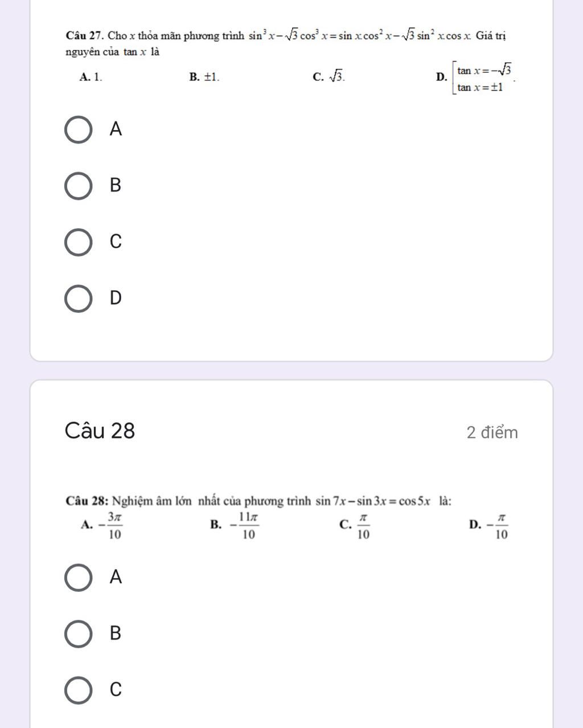
Task: Click the 2 điểm points label
Action: pyautogui.click(x=492, y=432)
